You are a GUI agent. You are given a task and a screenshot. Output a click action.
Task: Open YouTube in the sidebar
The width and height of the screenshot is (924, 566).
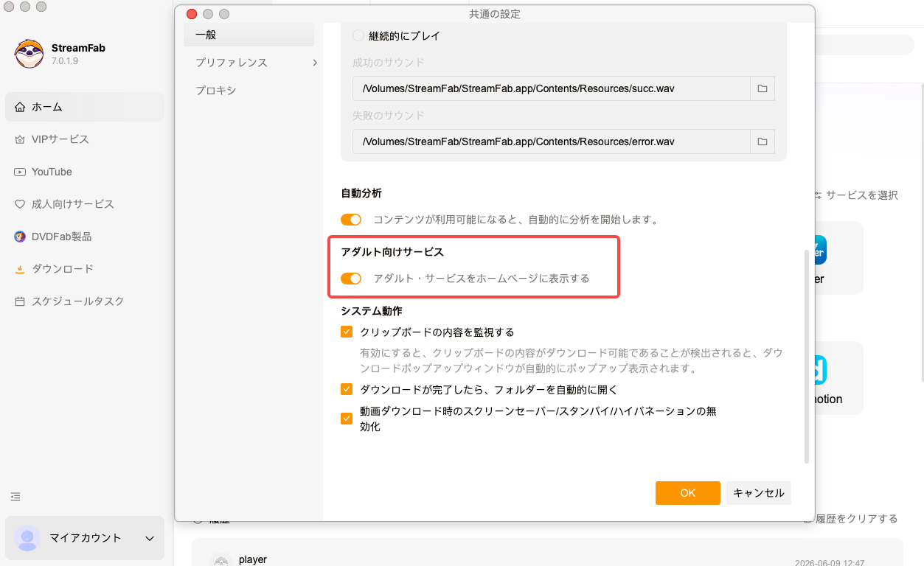coord(85,172)
